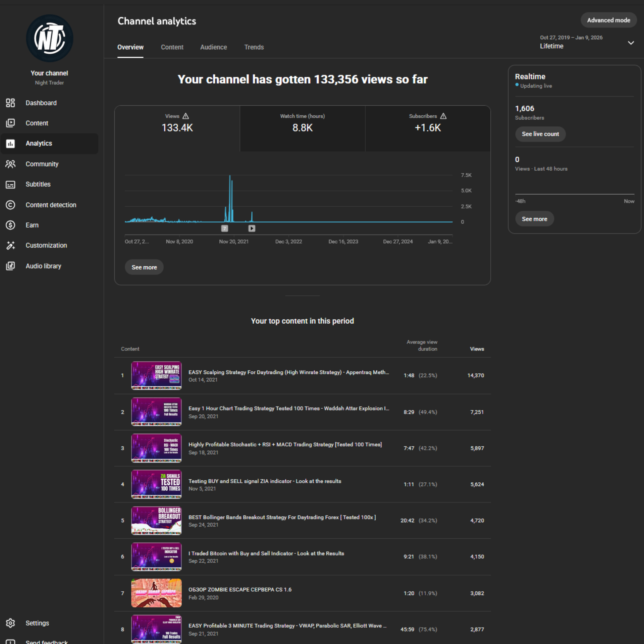Open Dashboard from sidebar icon

tap(10, 103)
